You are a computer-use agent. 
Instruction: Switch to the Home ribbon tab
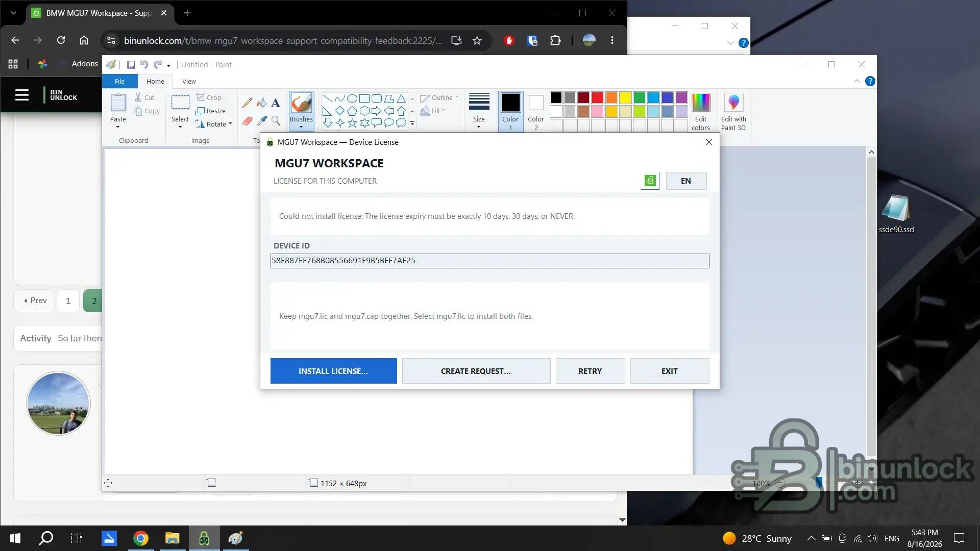click(x=155, y=81)
